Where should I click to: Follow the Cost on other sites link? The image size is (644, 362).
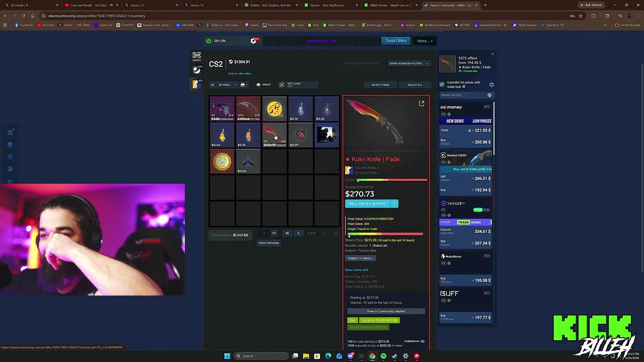point(239,73)
